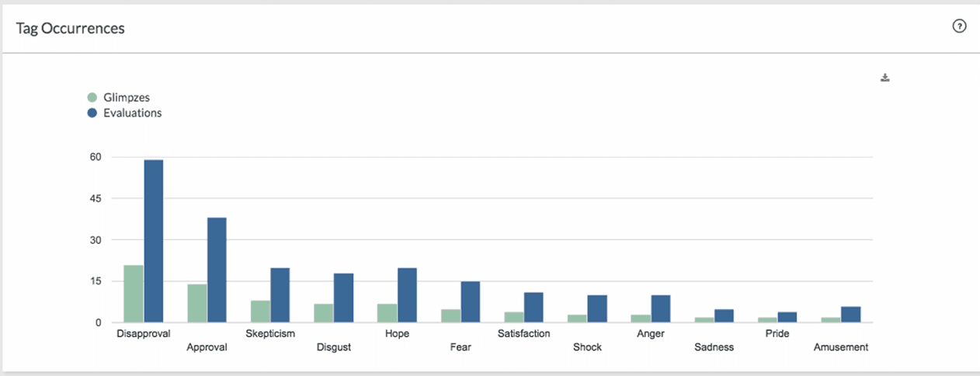This screenshot has width=980, height=376.
Task: Click the Fear Evaluations bar
Action: (x=470, y=302)
